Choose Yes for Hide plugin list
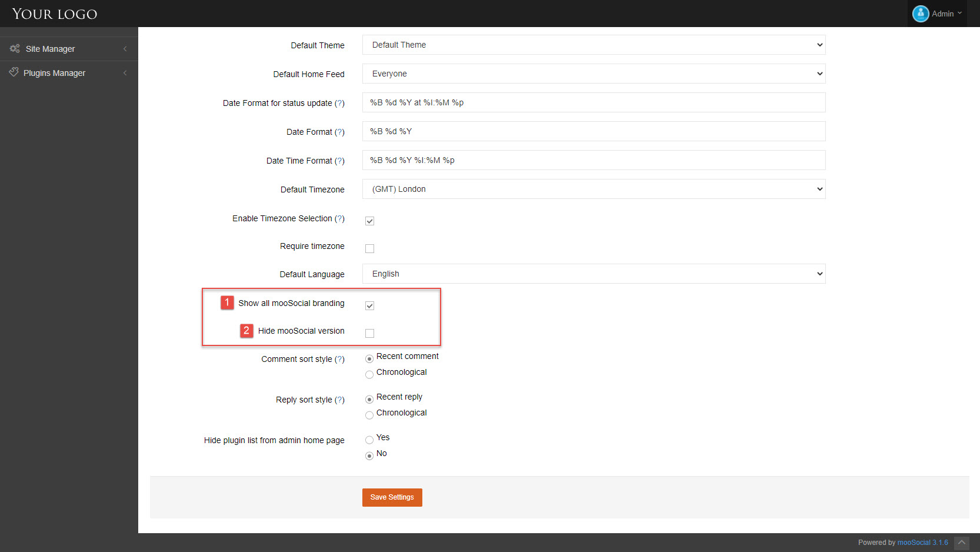 [369, 440]
